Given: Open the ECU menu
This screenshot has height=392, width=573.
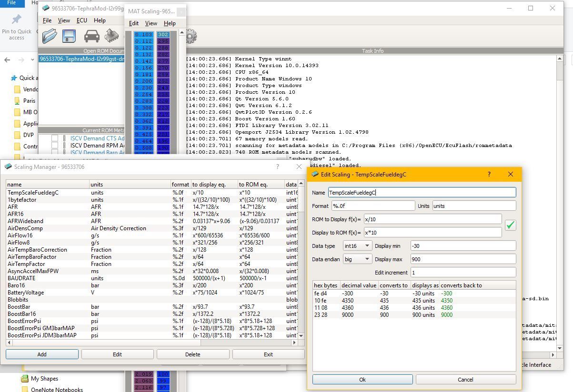Looking at the screenshot, I should (x=82, y=20).
